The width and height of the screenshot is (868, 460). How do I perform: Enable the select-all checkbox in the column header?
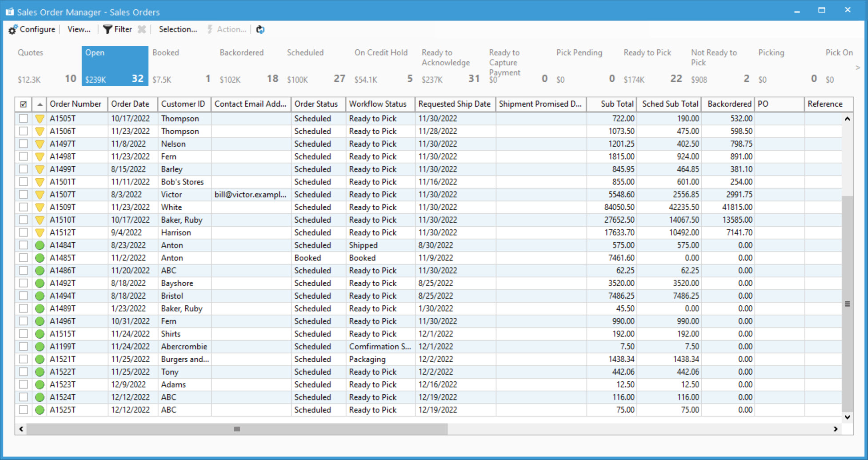pos(24,104)
